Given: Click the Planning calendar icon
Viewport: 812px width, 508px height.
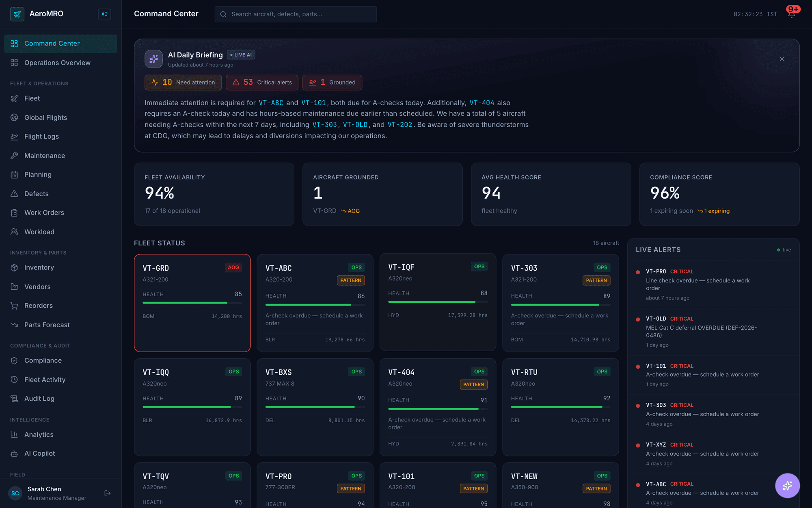Looking at the screenshot, I should click(14, 175).
